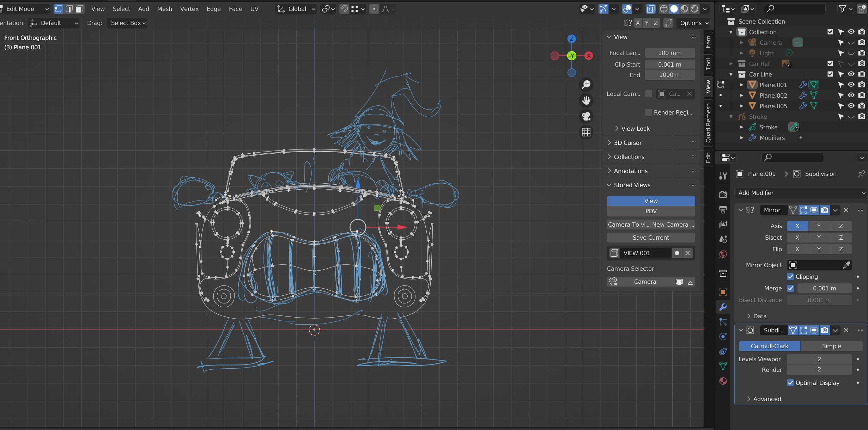Image resolution: width=868 pixels, height=430 pixels.
Task: Toggle Merge checkbox in Mirror modifier
Action: point(790,288)
